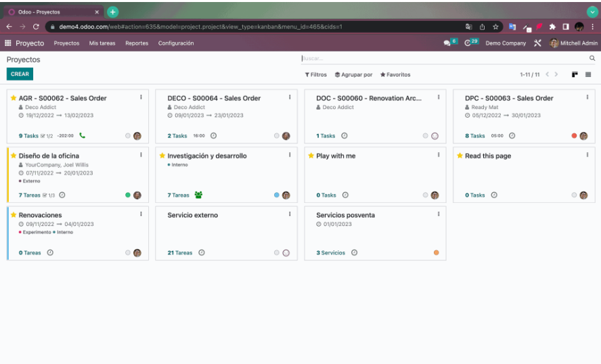Open the three-dot menu on DPC - S00063 card
The height and width of the screenshot is (364, 601).
(x=587, y=97)
